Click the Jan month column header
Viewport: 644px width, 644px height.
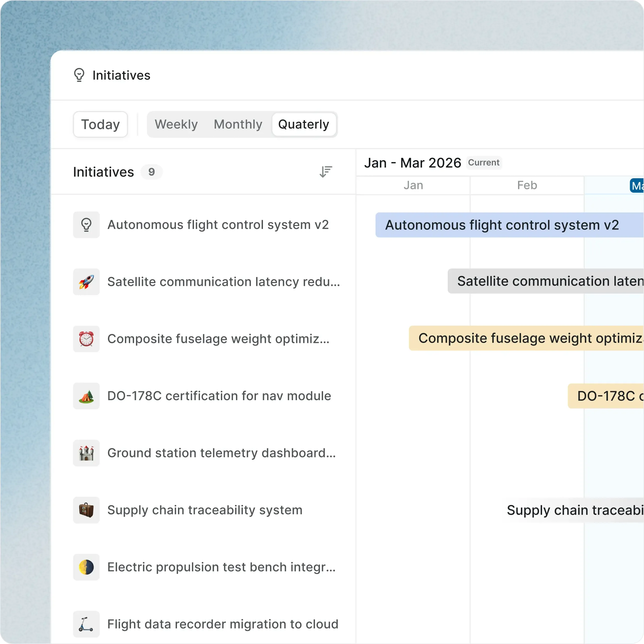(413, 185)
